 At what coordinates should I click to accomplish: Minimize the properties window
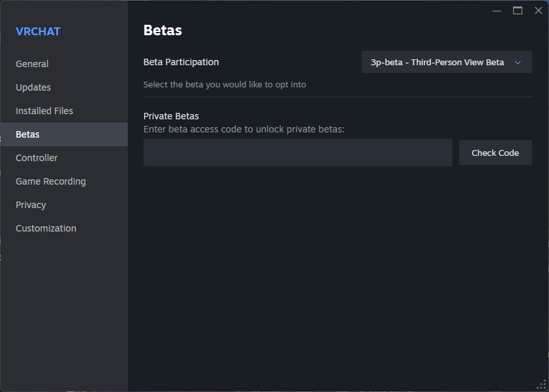(x=497, y=10)
